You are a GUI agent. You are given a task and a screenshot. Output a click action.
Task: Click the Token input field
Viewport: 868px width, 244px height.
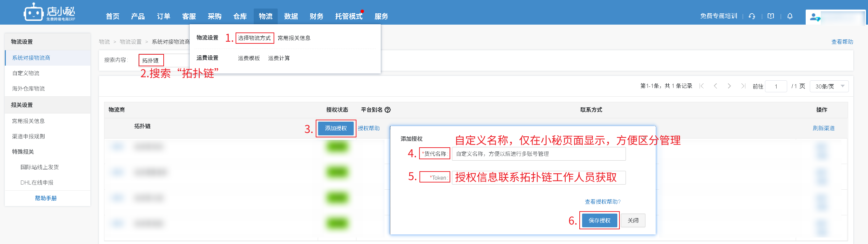(x=539, y=178)
